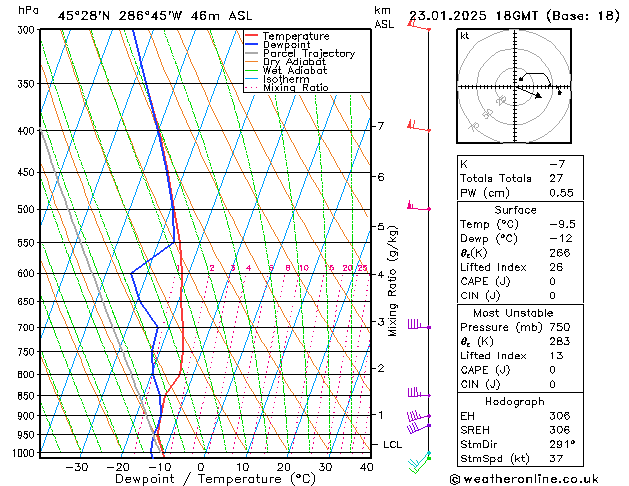Click the grey Parcel Trajectory legend line
629x486 pixels.
click(x=251, y=53)
